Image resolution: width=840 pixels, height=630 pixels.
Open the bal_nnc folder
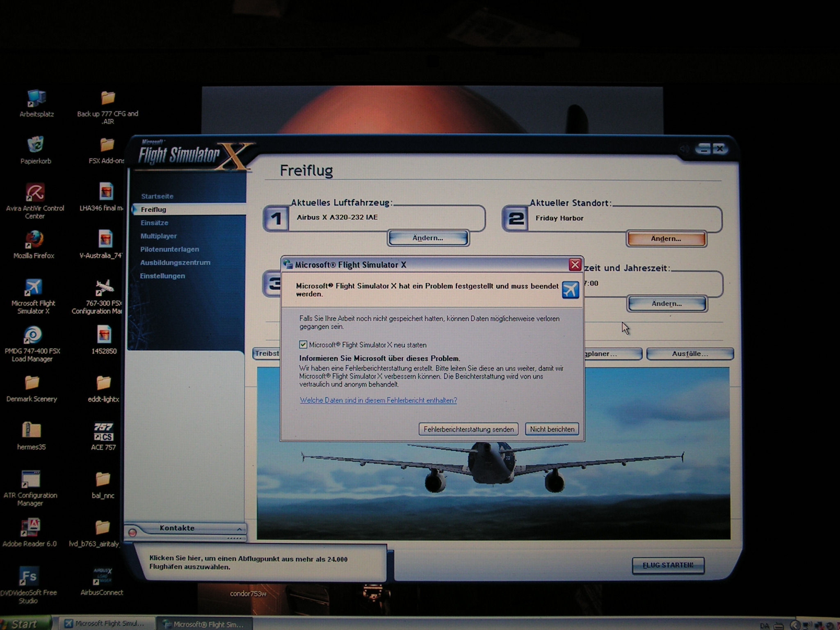click(x=103, y=479)
